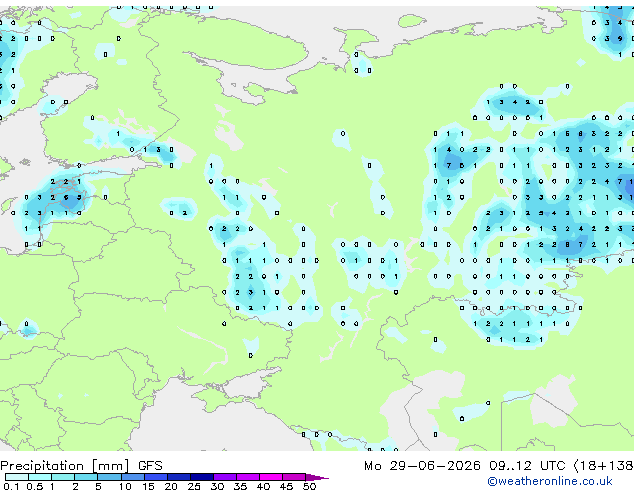This screenshot has height=490, width=634.
Task: Click the 0.1–0.5 mm palest legend swatch
Action: tap(17, 477)
